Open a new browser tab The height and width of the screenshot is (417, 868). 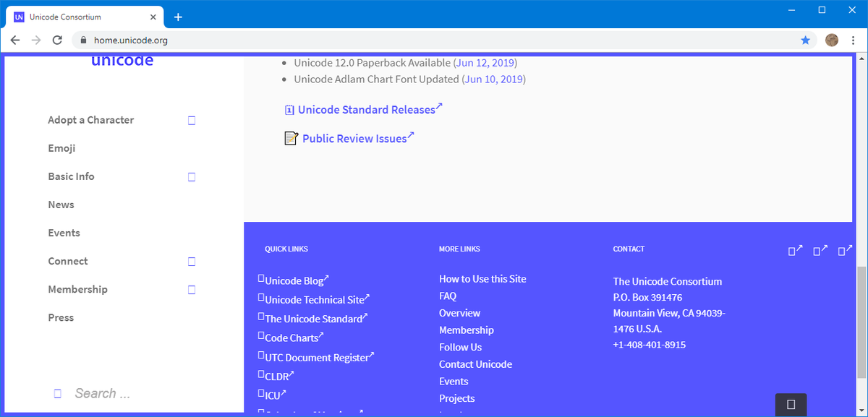point(178,17)
